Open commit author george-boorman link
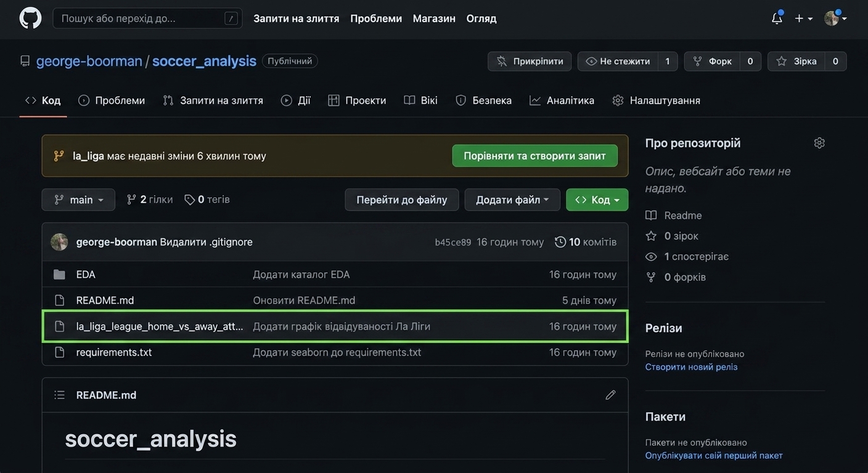 117,242
